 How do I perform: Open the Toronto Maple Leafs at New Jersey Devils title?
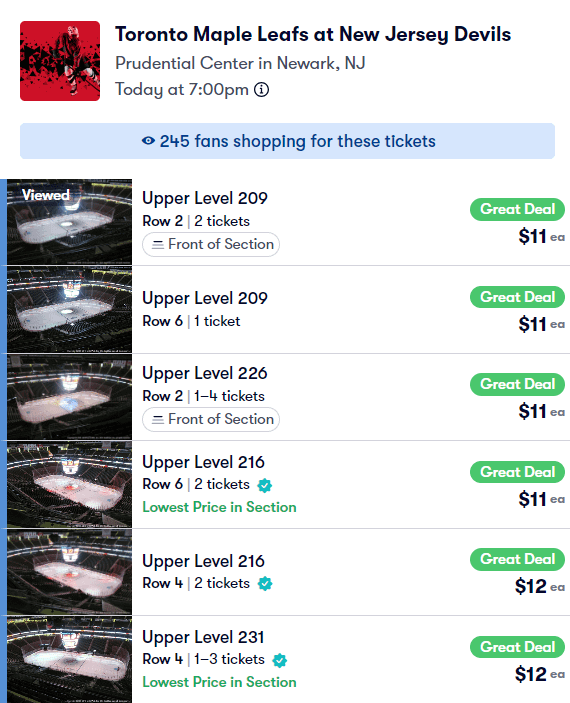point(313,35)
